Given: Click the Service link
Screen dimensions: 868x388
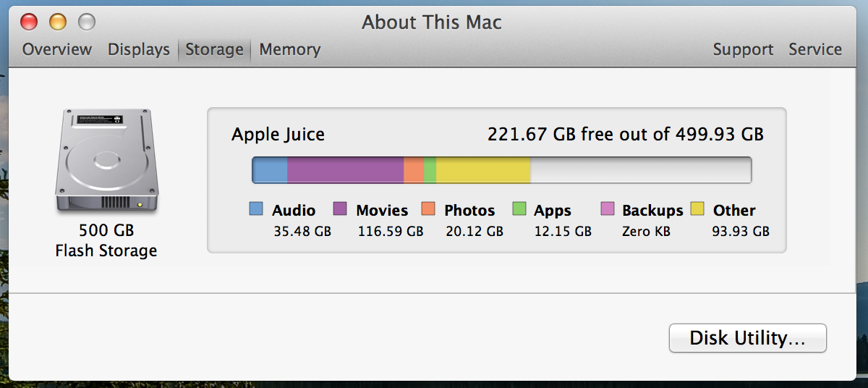Looking at the screenshot, I should tap(815, 50).
